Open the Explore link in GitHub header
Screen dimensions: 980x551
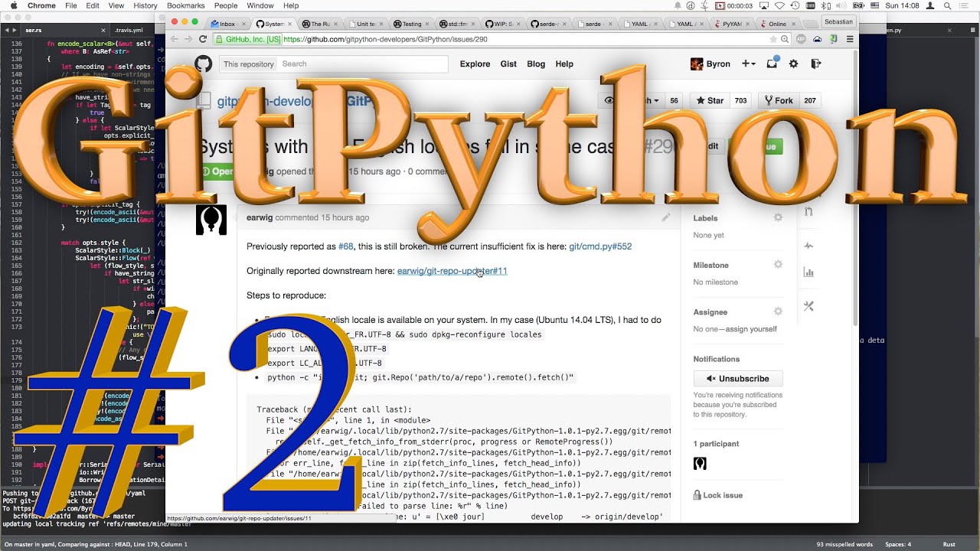[475, 64]
